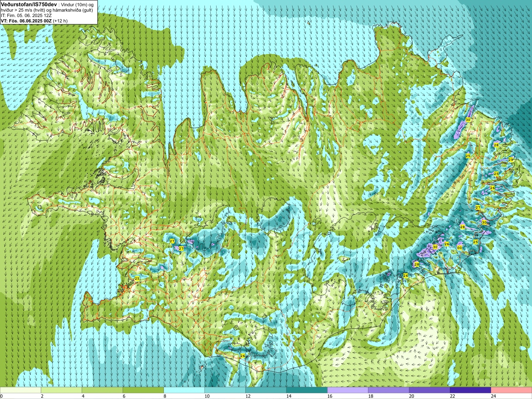
Task: Choose the 12–14 m/s teal legend swatch
Action: (x=266, y=390)
